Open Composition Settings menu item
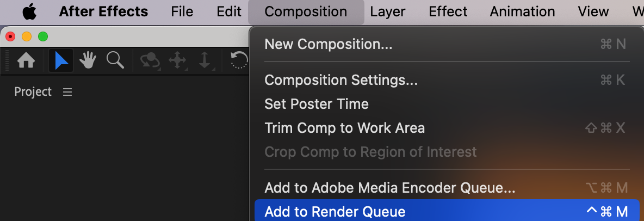 coord(341,80)
